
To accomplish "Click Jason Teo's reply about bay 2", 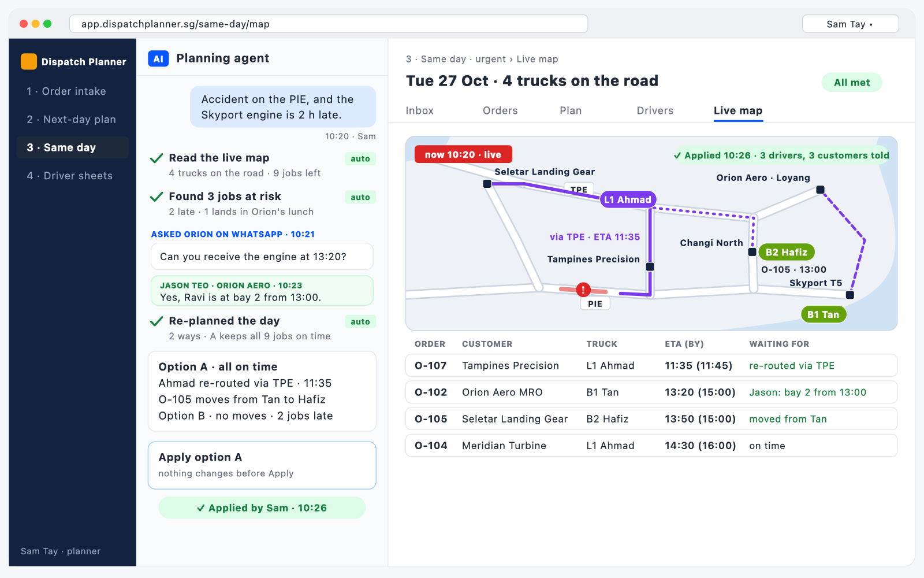I will coord(262,291).
